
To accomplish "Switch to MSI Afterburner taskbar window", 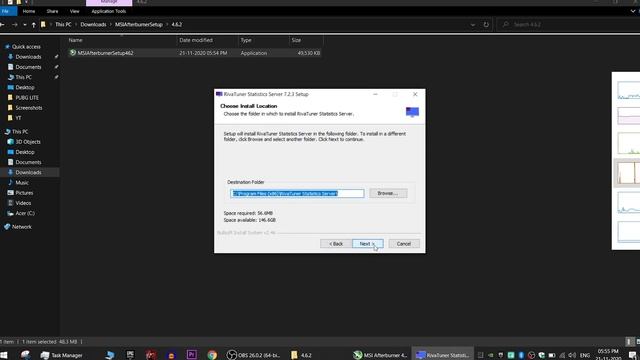I will 380,355.
